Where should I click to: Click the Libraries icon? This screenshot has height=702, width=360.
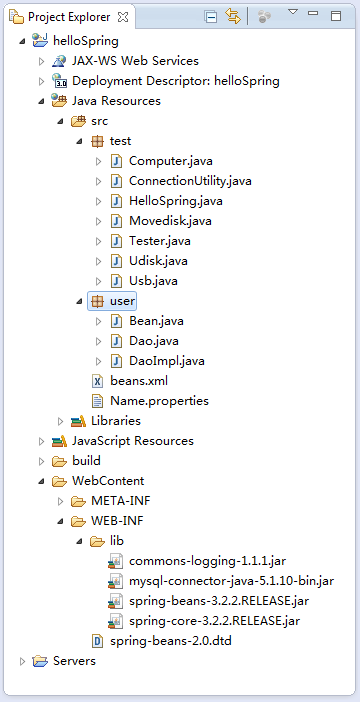coord(78,421)
